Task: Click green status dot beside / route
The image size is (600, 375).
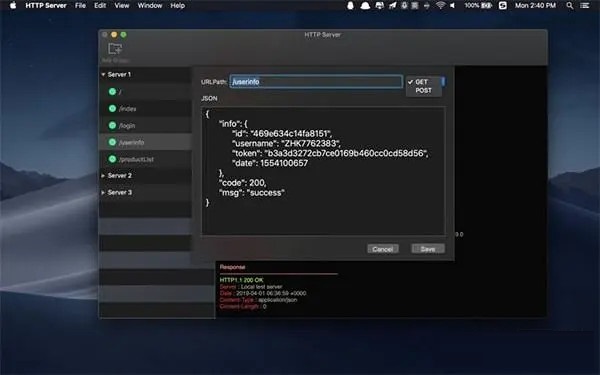Action: pyautogui.click(x=112, y=91)
